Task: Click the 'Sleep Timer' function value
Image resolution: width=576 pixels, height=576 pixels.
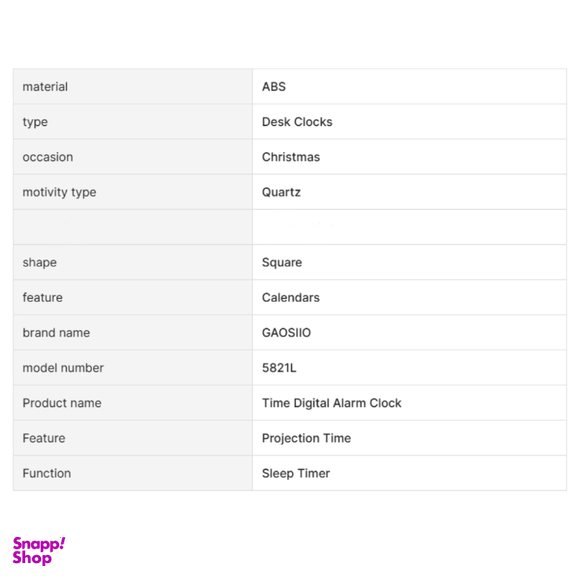Action: pos(296,474)
